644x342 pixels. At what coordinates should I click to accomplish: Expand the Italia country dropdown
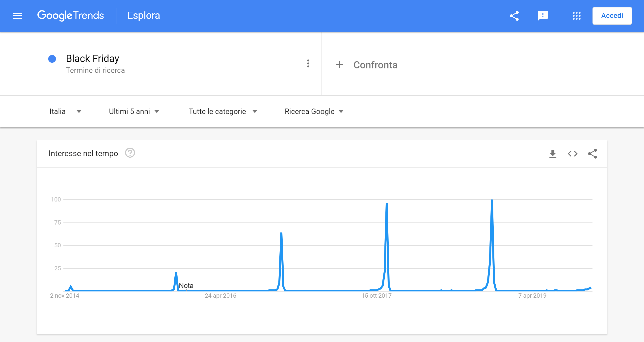65,111
